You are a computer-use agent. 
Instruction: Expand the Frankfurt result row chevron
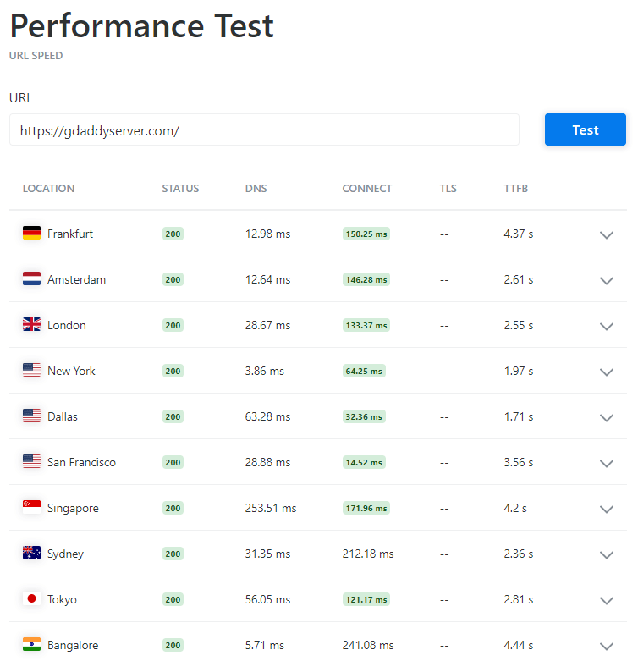[606, 234]
